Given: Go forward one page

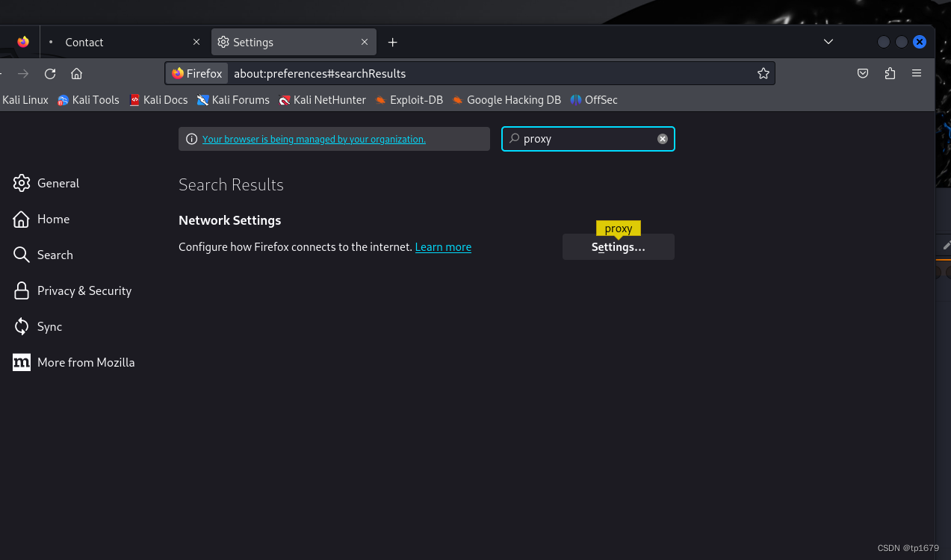Looking at the screenshot, I should click(x=23, y=73).
